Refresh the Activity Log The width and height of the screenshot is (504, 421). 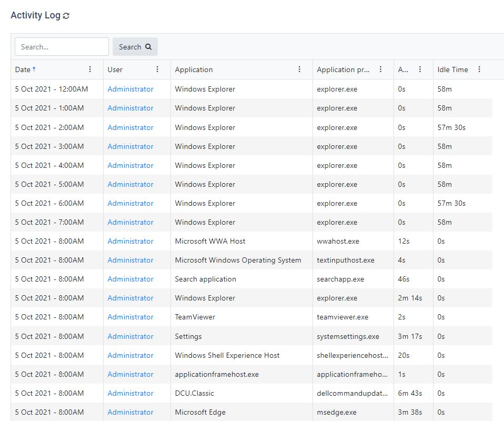coord(65,16)
